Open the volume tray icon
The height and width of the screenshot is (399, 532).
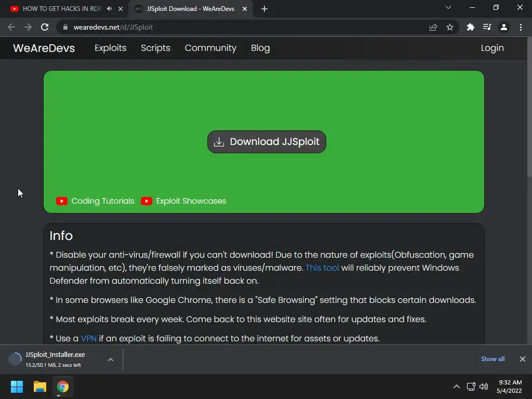[x=484, y=387]
